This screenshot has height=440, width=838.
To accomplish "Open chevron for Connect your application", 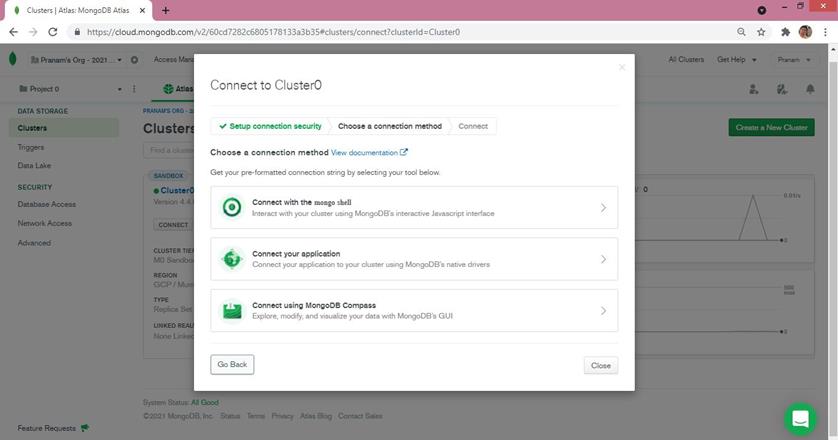I will (x=603, y=259).
